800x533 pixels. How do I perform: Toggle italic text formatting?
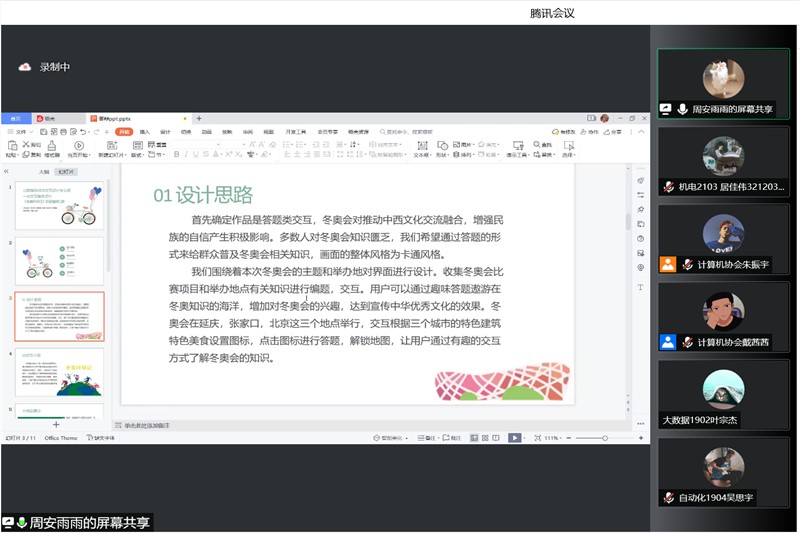187,155
